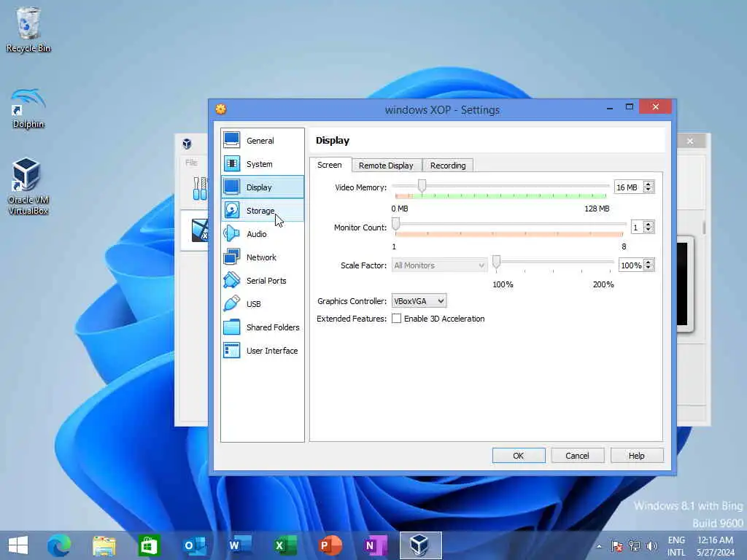
Task: Increase Scale Factor with up arrow
Action: 648,262
